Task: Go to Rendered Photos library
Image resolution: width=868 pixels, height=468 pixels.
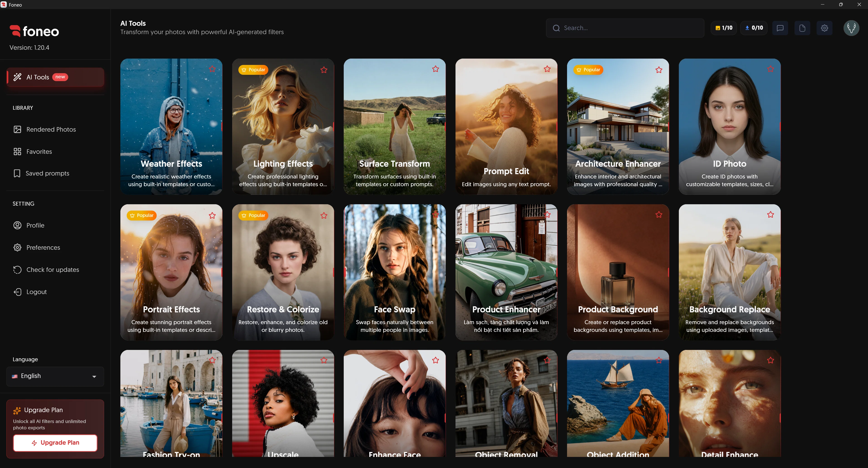Action: pos(55,129)
